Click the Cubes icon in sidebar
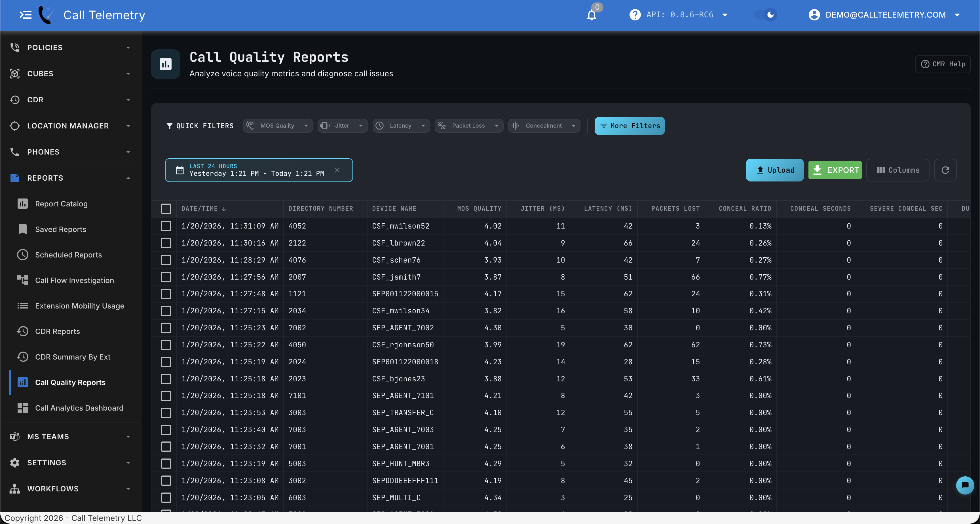980x524 pixels. (x=15, y=73)
